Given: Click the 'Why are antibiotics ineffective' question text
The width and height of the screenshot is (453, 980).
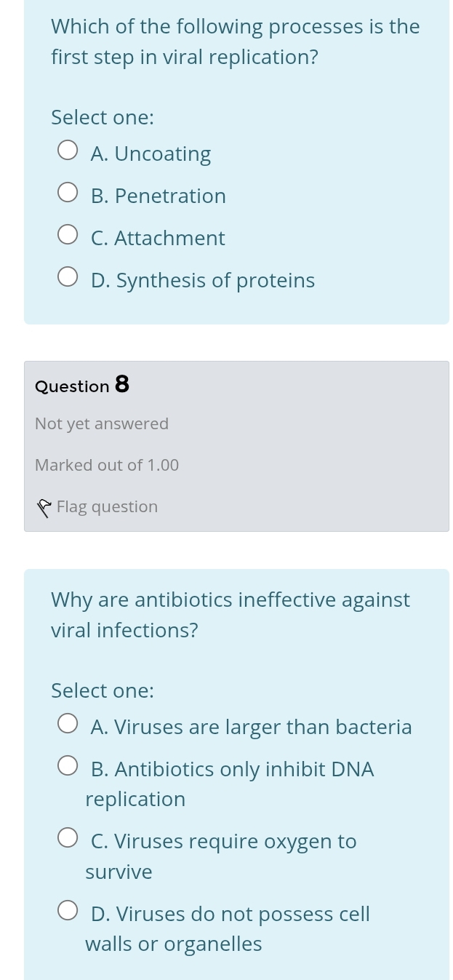Looking at the screenshot, I should (x=230, y=615).
